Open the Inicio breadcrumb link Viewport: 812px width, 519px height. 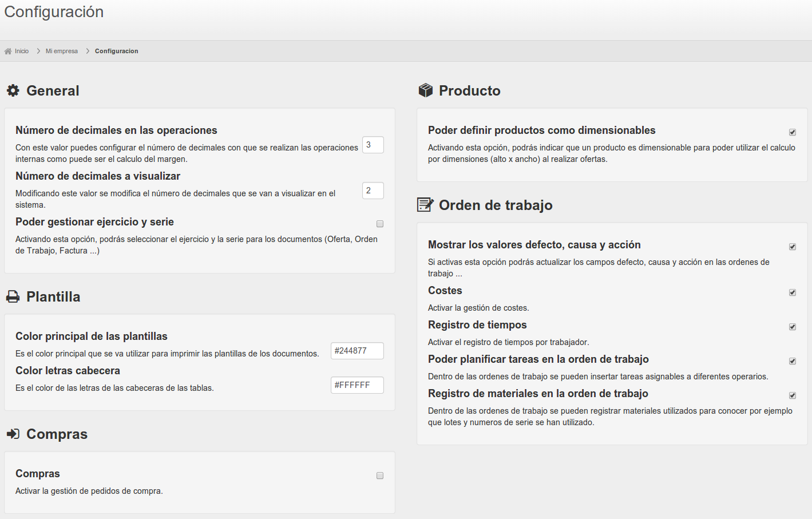22,51
